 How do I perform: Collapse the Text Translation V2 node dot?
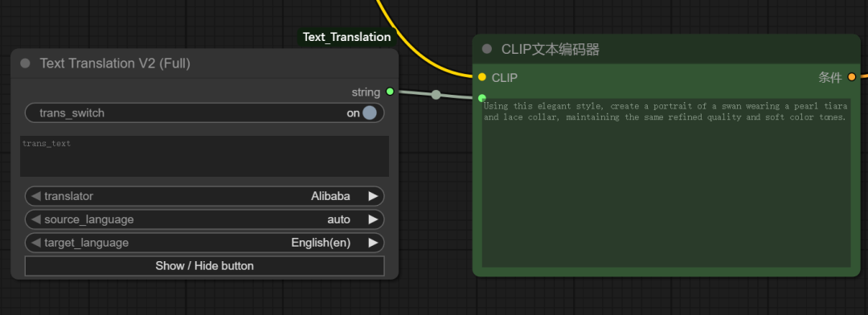25,63
